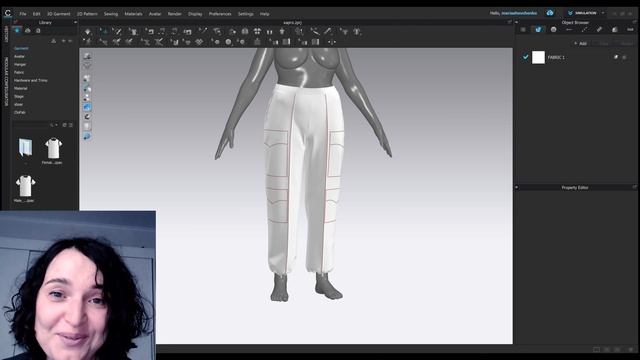Toggle the FABRIC 1 checkmark
This screenshot has width=640, height=360.
coord(526,57)
